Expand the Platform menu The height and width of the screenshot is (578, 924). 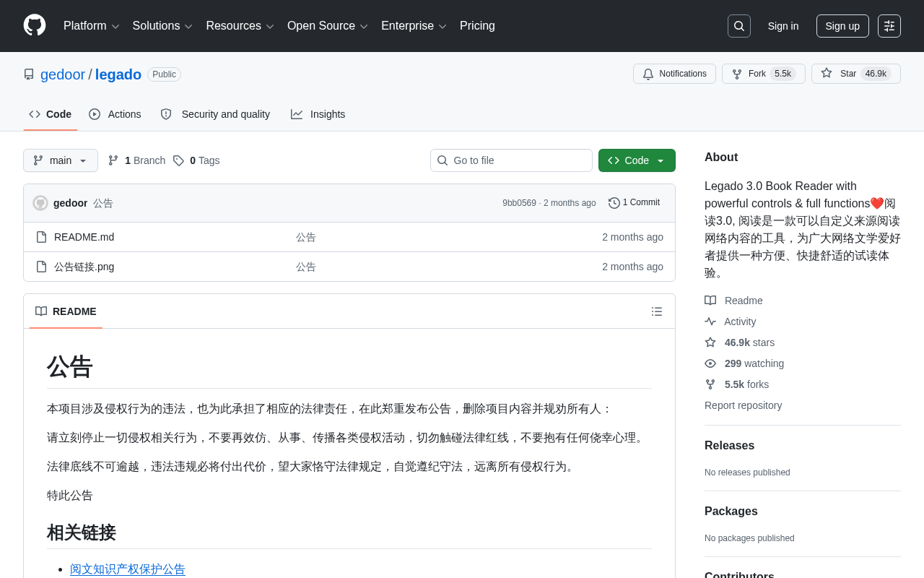[x=91, y=26]
